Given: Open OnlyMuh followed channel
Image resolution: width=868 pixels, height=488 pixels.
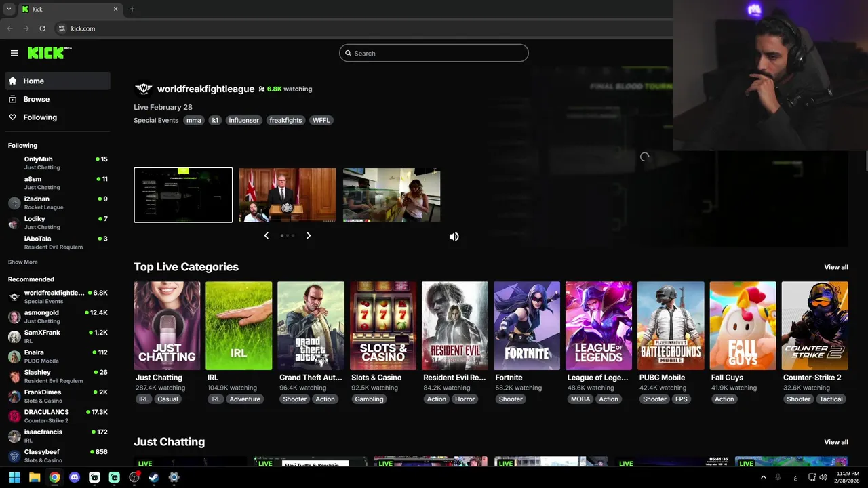Looking at the screenshot, I should click(x=58, y=163).
